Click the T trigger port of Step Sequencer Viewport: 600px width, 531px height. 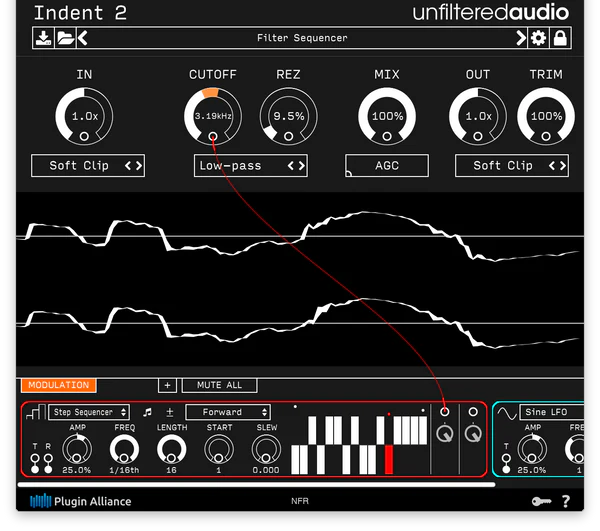[x=35, y=458]
